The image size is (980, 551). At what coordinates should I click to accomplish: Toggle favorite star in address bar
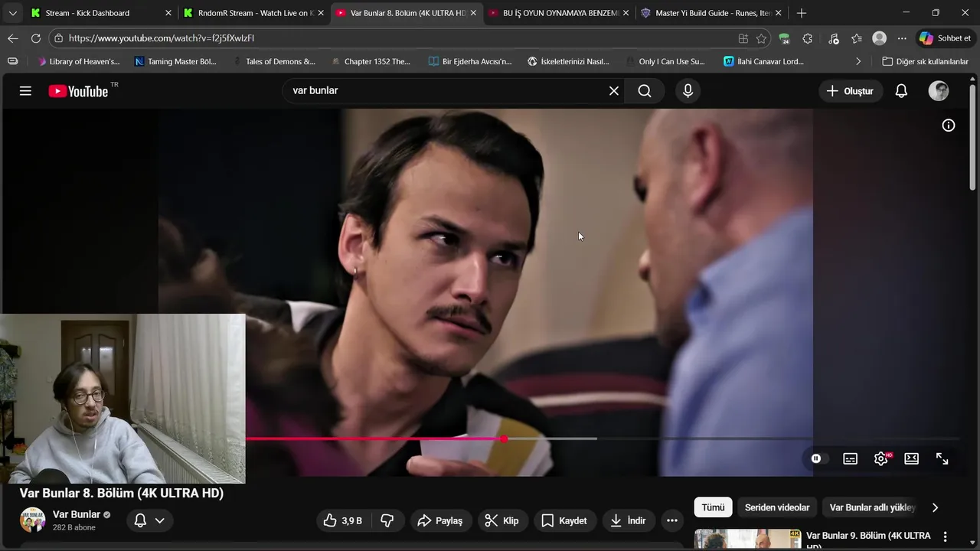[761, 38]
